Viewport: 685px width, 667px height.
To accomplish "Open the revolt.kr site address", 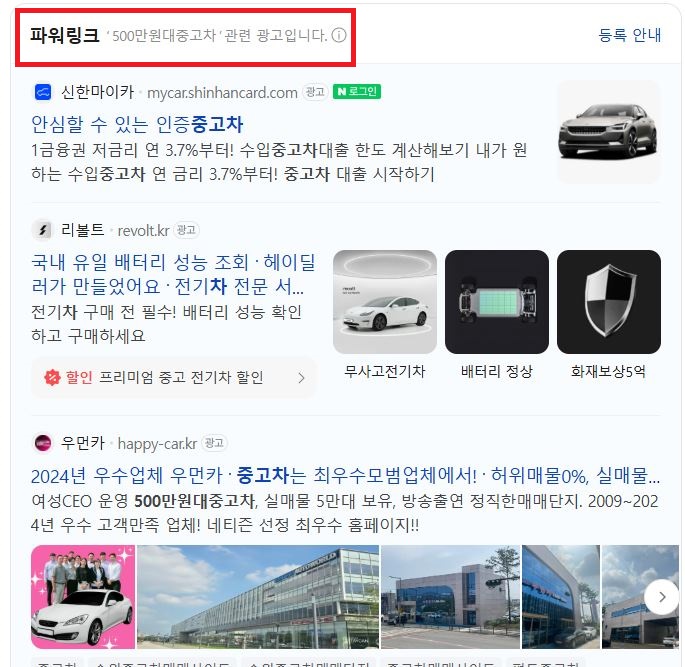I will (143, 231).
